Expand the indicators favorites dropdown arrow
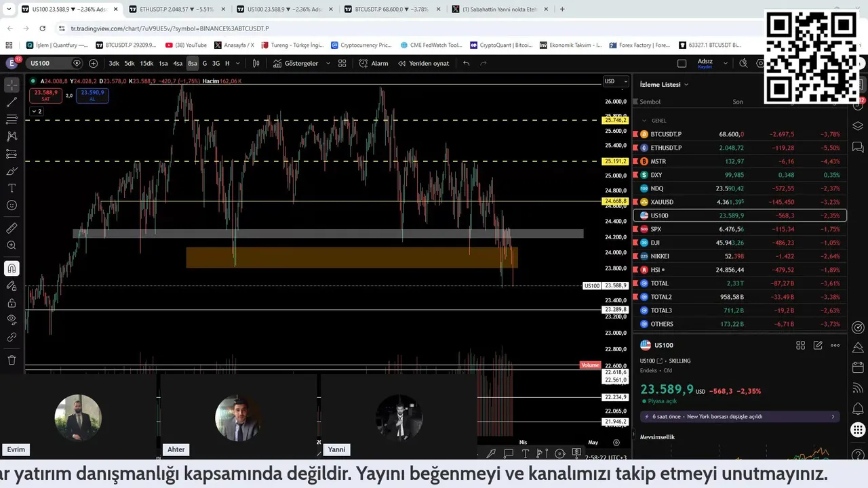Image resolution: width=868 pixels, height=488 pixels. 328,63
